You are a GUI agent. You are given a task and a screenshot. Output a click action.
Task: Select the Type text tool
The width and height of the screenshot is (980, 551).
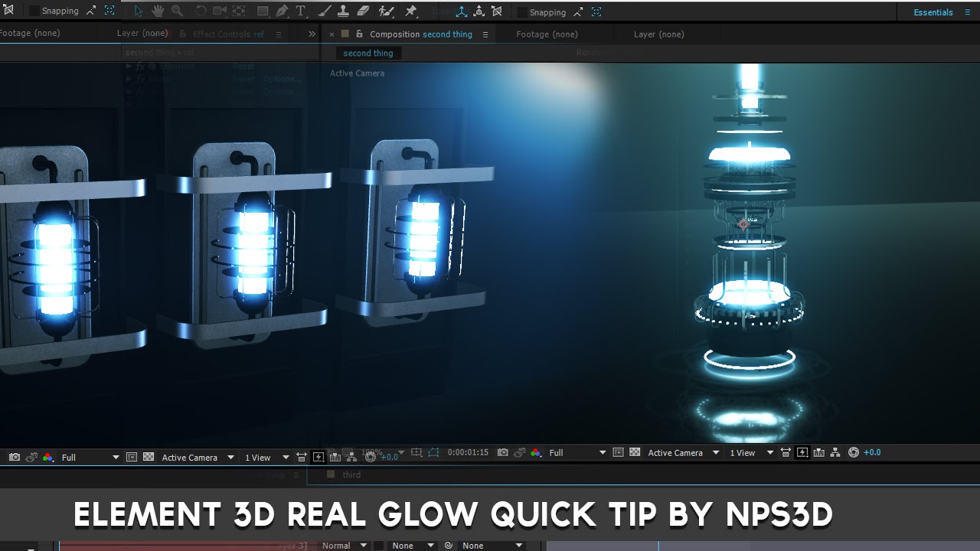point(300,11)
